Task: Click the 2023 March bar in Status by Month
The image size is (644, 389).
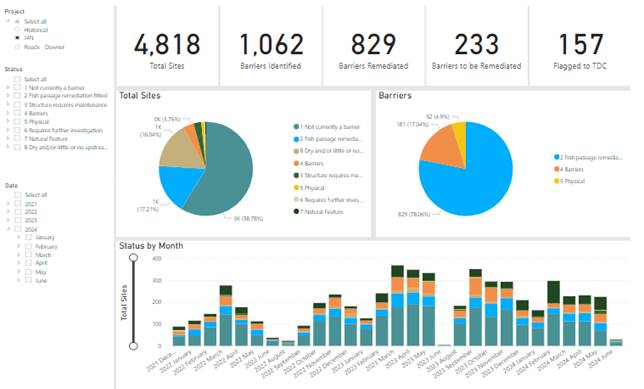Action: (x=398, y=306)
